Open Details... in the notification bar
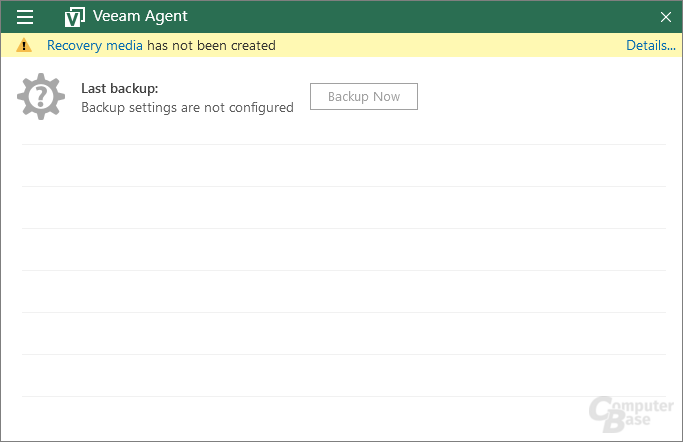Image resolution: width=683 pixels, height=442 pixels. (650, 46)
